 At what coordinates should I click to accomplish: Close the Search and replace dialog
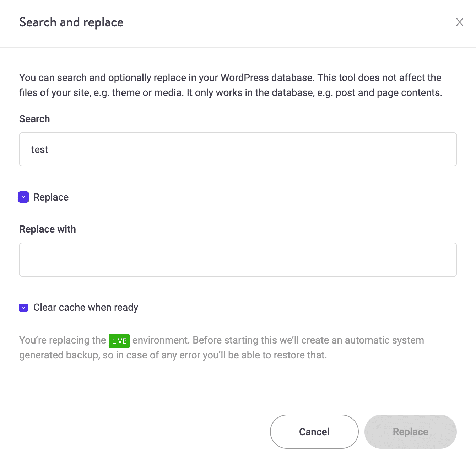460,22
